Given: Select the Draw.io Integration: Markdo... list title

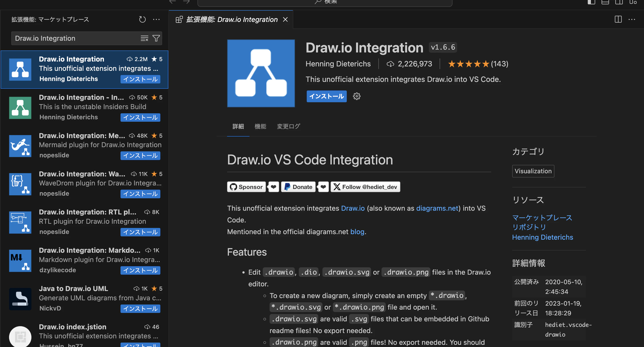Looking at the screenshot, I should click(90, 250).
